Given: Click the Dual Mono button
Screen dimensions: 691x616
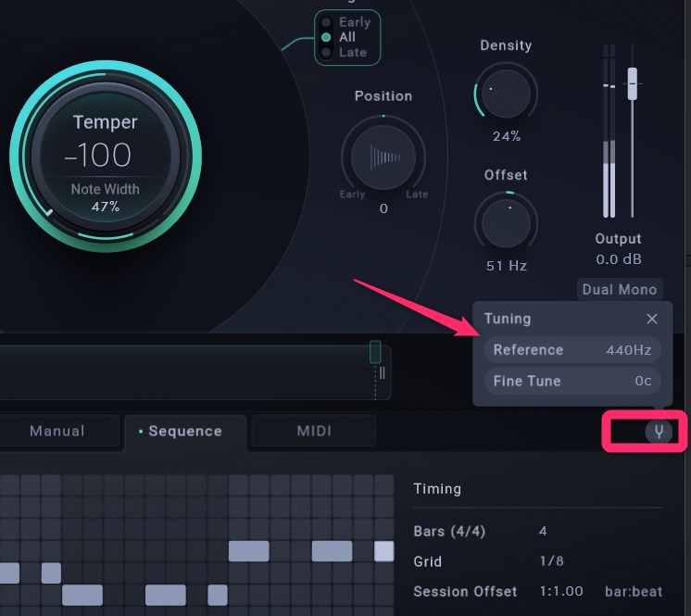Looking at the screenshot, I should click(619, 289).
